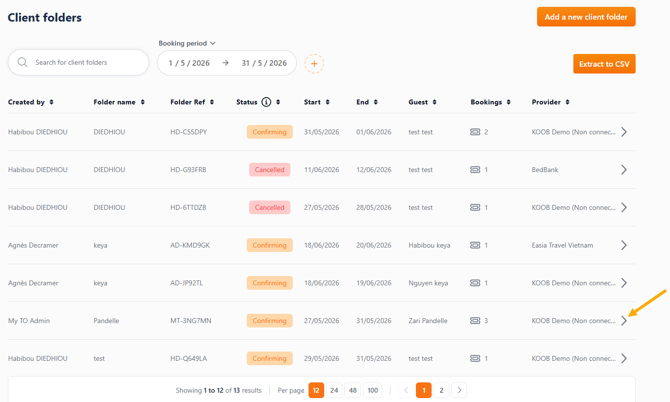Click the search magnifier icon
Image resolution: width=670 pixels, height=402 pixels.
click(23, 62)
